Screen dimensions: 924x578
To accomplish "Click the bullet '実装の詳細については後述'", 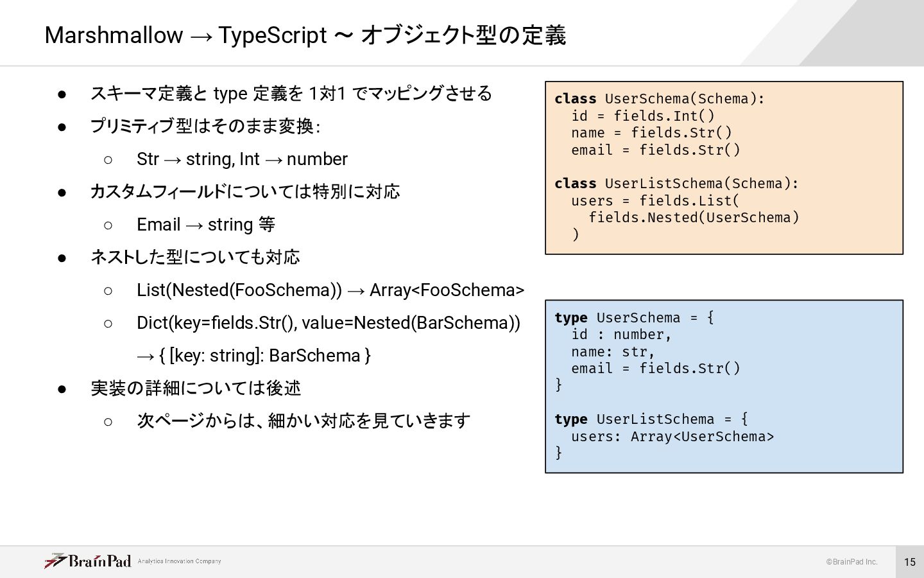I will 196,389.
